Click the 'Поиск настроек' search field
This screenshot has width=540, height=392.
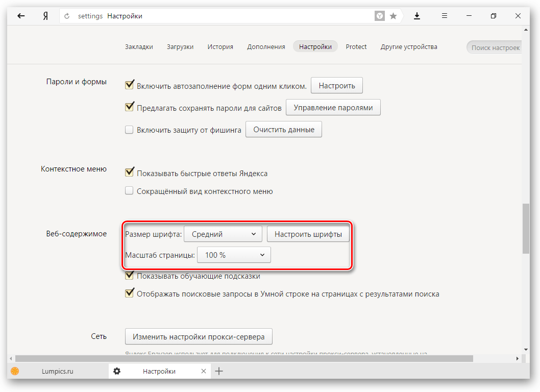pos(494,47)
